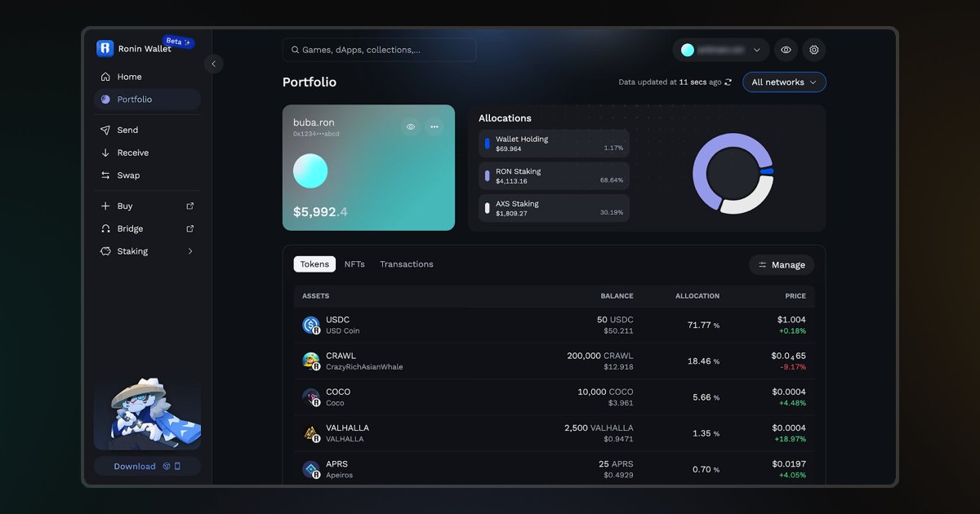Click the portfolio total $5,992.4

point(320,212)
